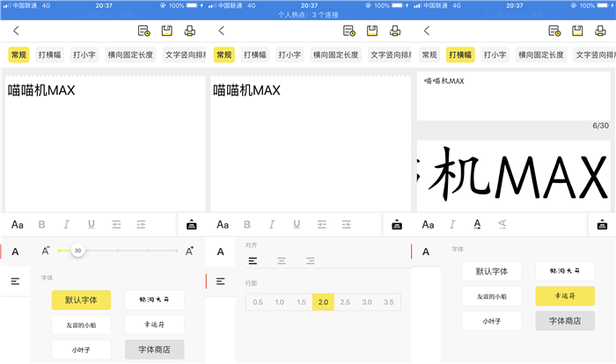Click the font size slider handle showing 30
Screen dimensions: 616x364
(77, 251)
